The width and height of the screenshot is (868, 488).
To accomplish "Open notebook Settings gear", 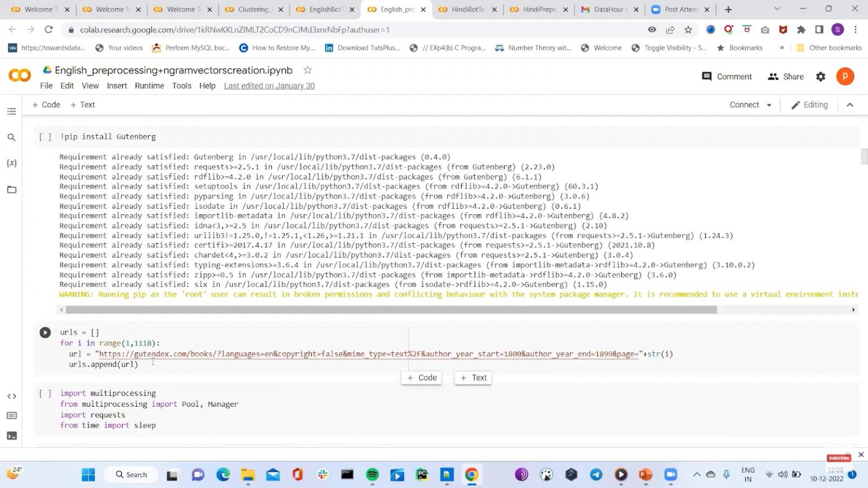I will (x=820, y=76).
